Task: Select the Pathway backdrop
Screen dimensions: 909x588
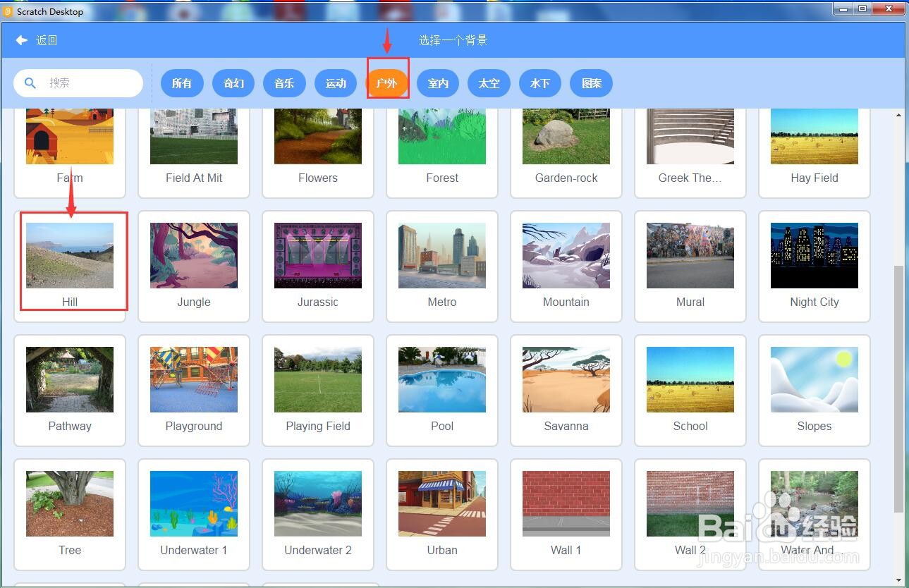Action: pyautogui.click(x=70, y=391)
